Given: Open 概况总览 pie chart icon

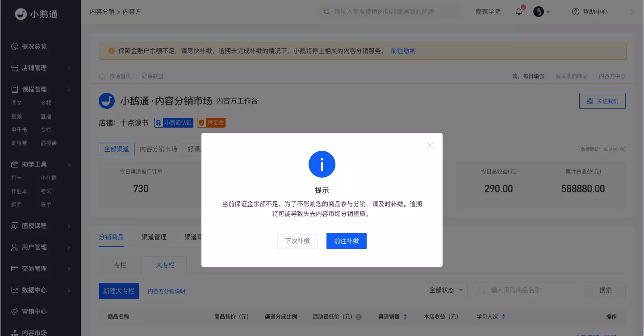Looking at the screenshot, I should click(15, 46).
